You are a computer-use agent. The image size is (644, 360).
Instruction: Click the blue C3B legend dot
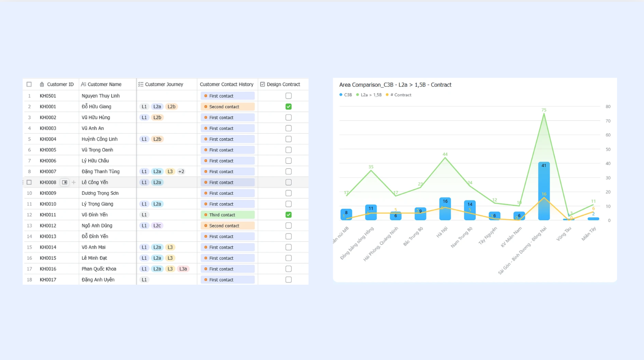coord(341,95)
